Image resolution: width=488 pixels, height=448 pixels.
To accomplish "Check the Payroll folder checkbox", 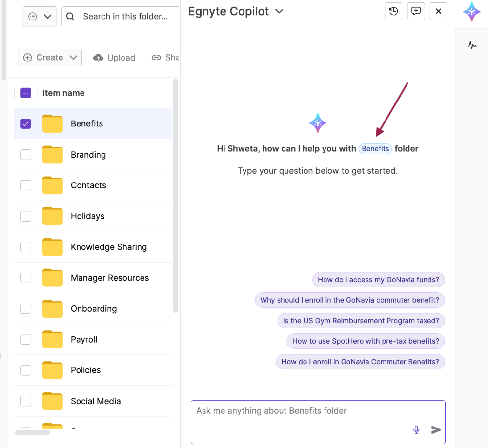I will [26, 339].
